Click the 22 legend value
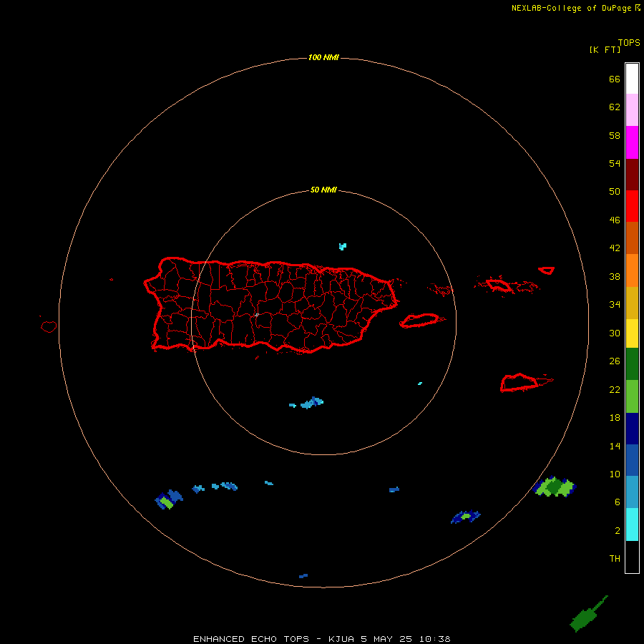The image size is (644, 644). (615, 389)
